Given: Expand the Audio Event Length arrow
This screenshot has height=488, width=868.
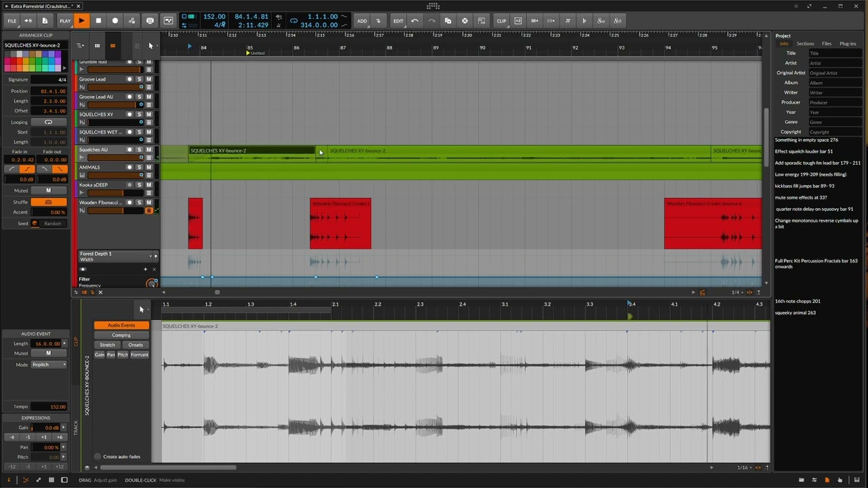Looking at the screenshot, I should pyautogui.click(x=64, y=344).
